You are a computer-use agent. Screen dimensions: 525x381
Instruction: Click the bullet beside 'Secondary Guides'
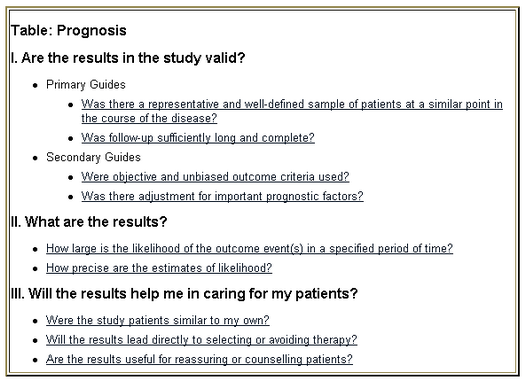[35, 158]
